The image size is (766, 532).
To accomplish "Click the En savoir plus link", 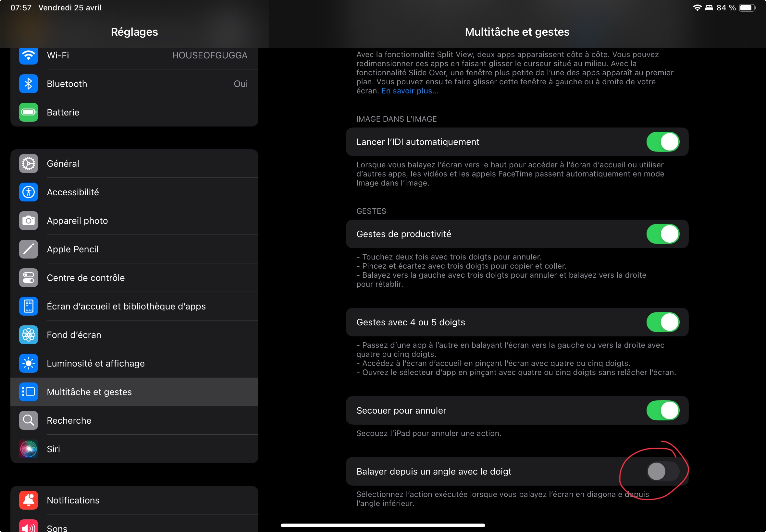I will point(410,91).
